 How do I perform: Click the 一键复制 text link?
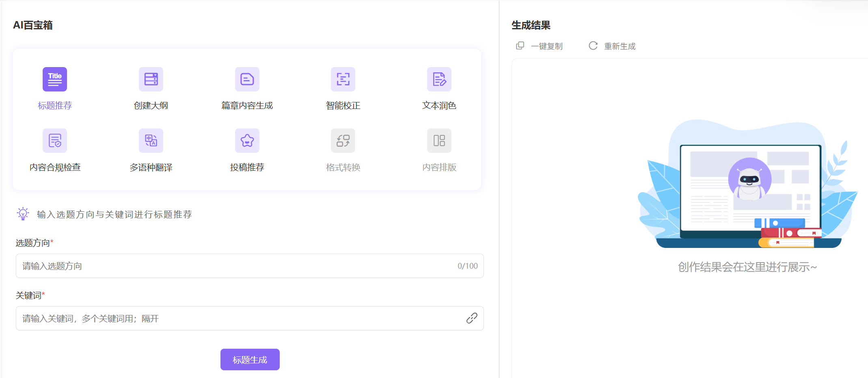click(547, 46)
